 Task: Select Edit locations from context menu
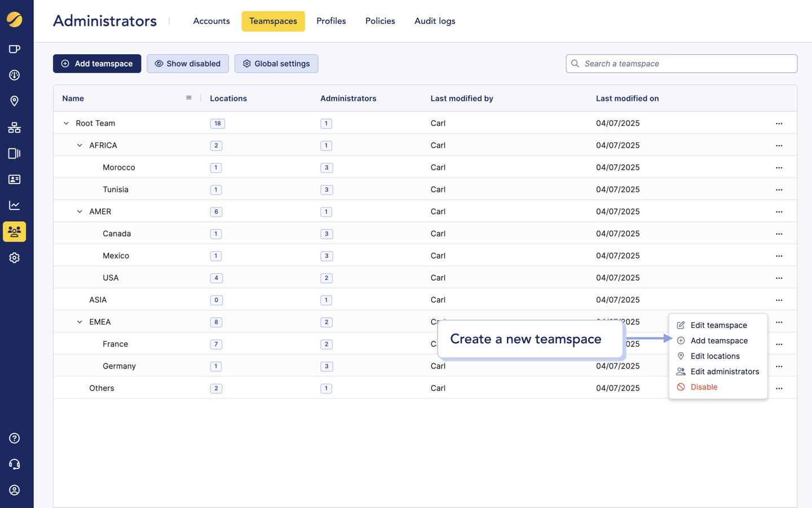[x=714, y=356]
